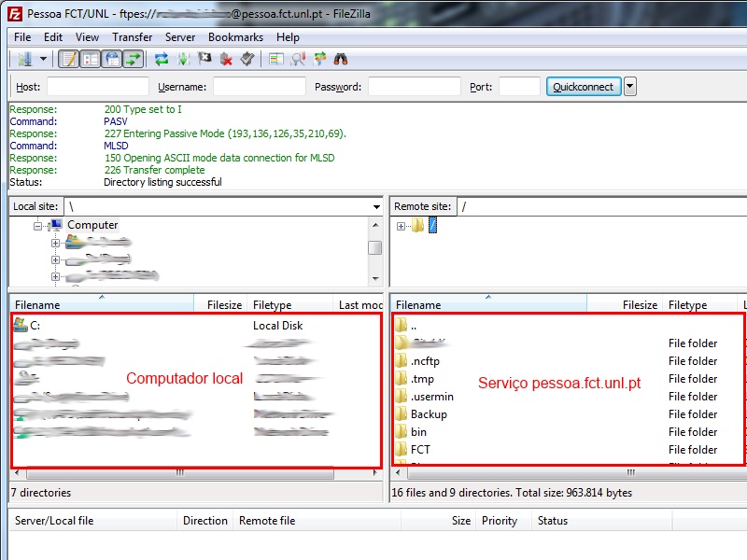
Task: Focus the Host input field
Action: click(x=98, y=87)
